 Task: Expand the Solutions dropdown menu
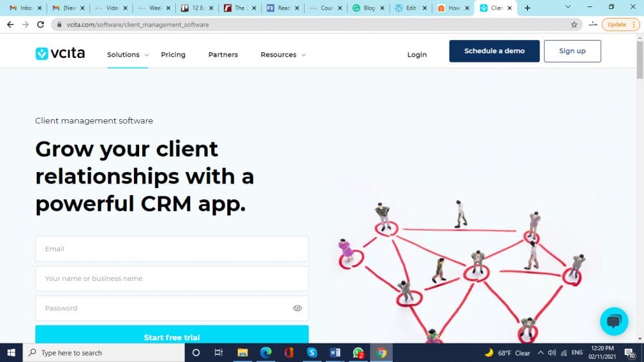click(x=128, y=55)
